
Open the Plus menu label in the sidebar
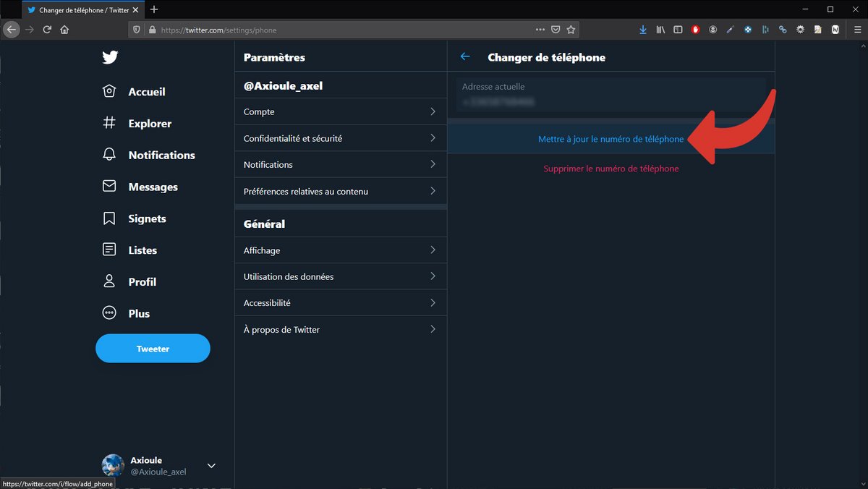(139, 314)
